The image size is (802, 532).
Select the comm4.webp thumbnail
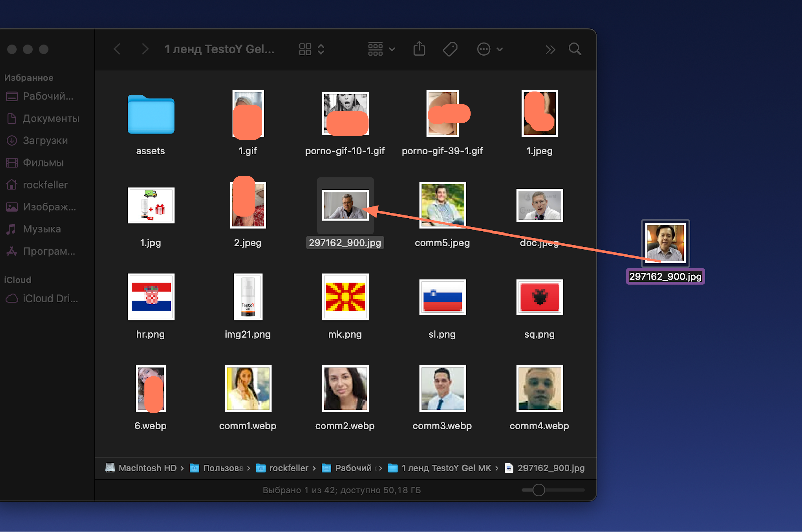click(540, 389)
